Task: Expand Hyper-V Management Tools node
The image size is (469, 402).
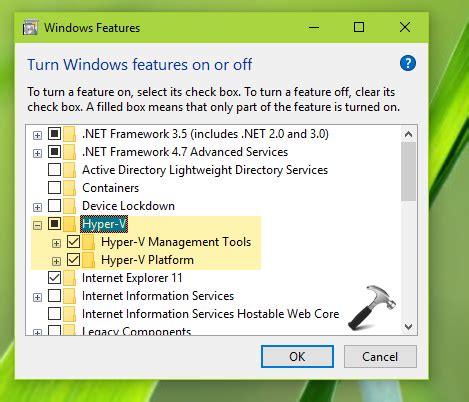Action: 56,243
